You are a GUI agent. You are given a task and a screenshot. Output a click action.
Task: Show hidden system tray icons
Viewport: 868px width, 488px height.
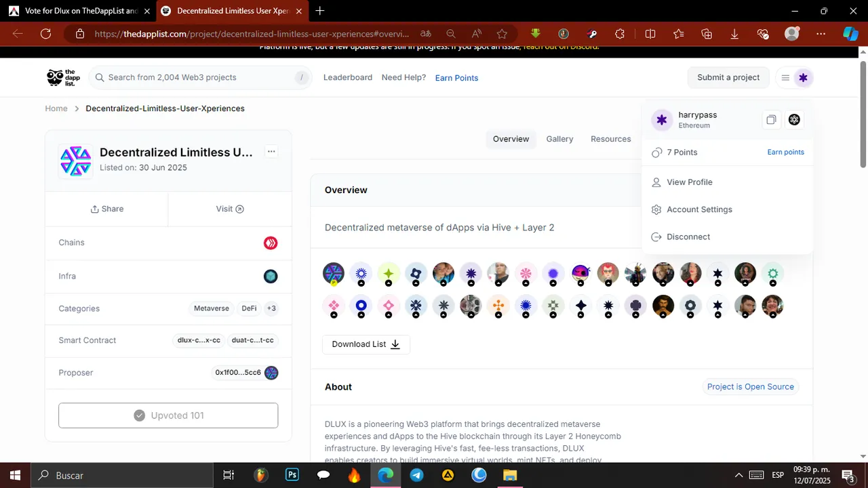[738, 475]
